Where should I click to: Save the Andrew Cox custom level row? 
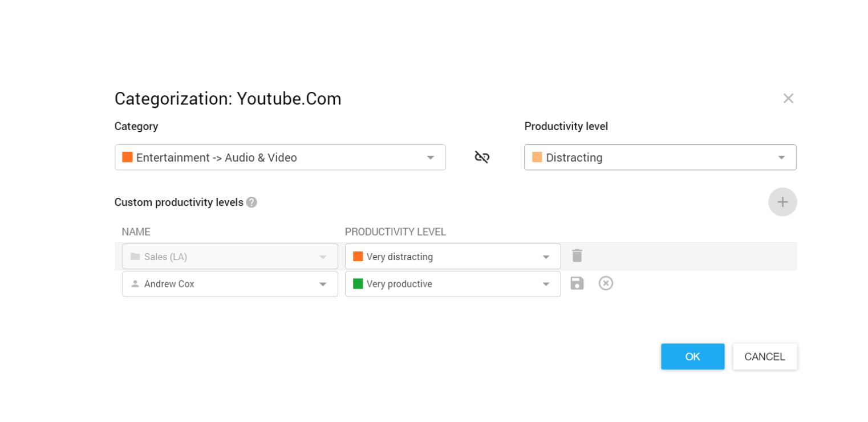[577, 283]
